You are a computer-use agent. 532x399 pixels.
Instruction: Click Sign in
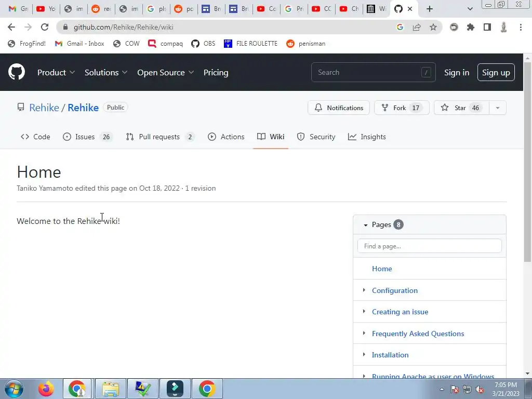point(457,73)
